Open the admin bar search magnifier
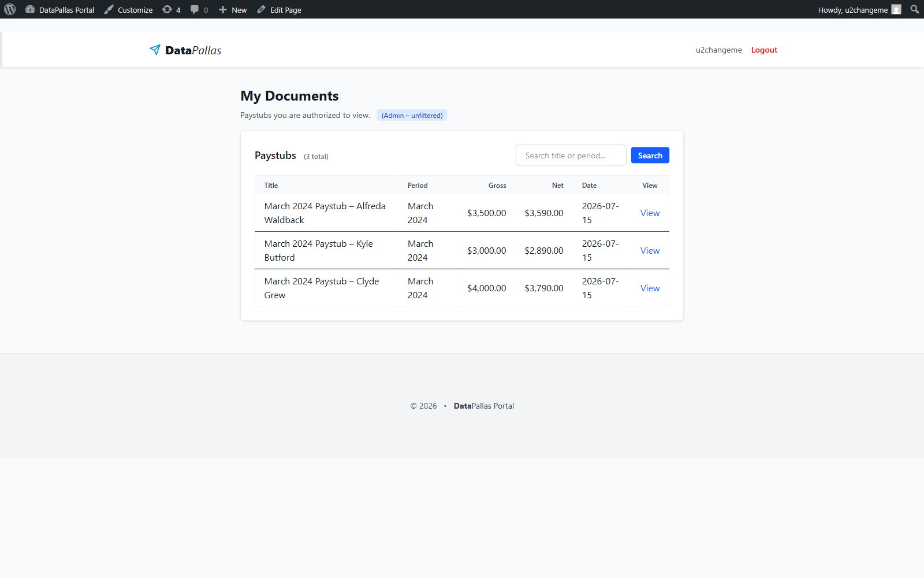The image size is (924, 578). 915,9
